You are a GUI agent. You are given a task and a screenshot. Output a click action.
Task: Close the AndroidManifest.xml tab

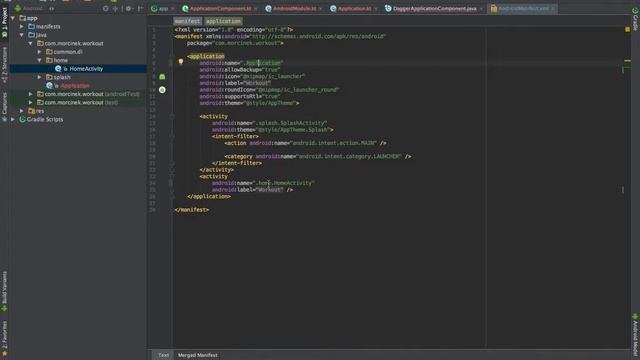[553, 9]
